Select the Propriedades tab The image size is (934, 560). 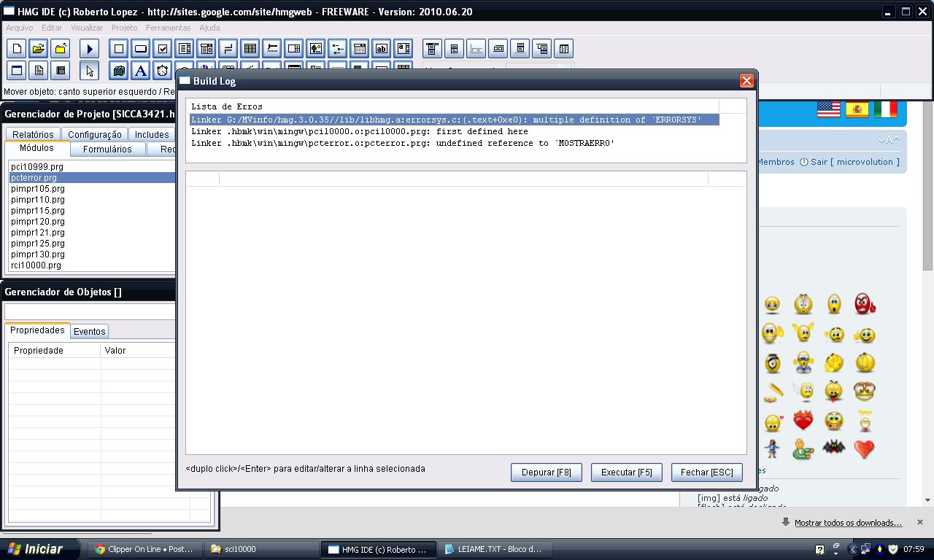[x=37, y=330]
